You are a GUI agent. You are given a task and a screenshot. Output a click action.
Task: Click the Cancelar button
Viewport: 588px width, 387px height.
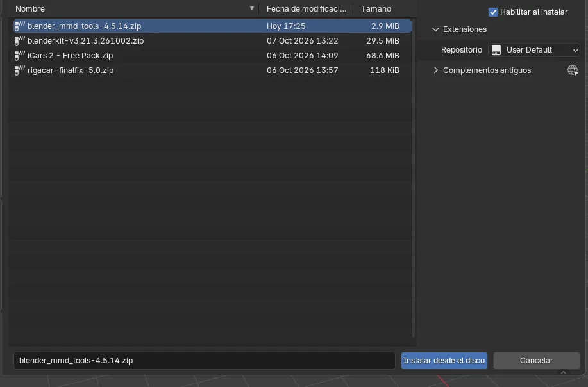536,360
